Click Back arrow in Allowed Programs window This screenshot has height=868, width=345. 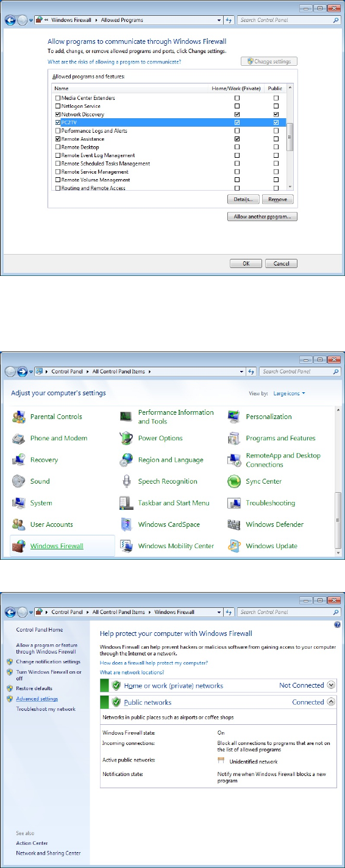[x=10, y=20]
